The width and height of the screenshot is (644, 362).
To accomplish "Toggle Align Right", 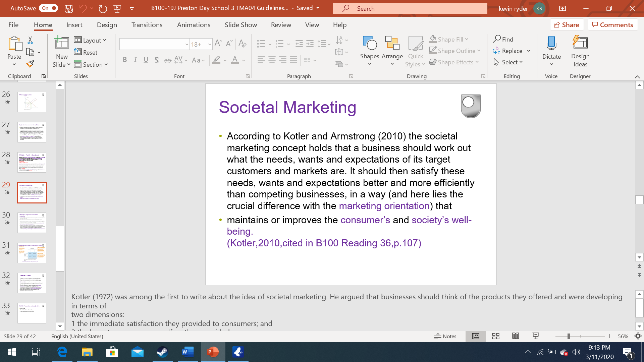I will click(x=283, y=60).
